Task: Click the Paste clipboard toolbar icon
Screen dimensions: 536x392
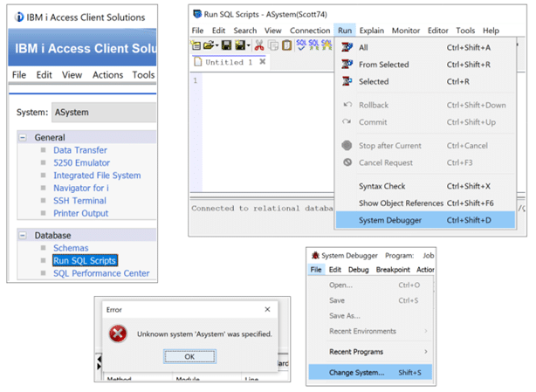Action: (286, 45)
